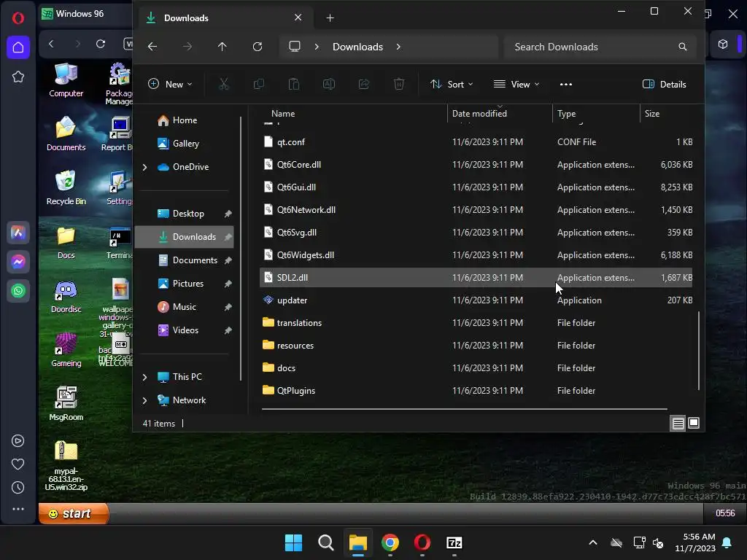Select the Downloads tab in Explorer

pos(224,18)
